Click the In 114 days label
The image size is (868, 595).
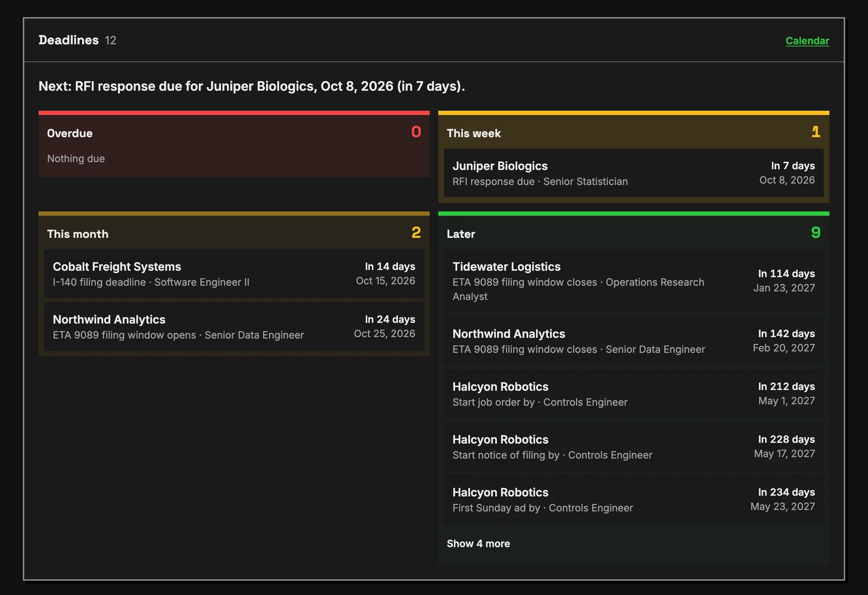(787, 274)
